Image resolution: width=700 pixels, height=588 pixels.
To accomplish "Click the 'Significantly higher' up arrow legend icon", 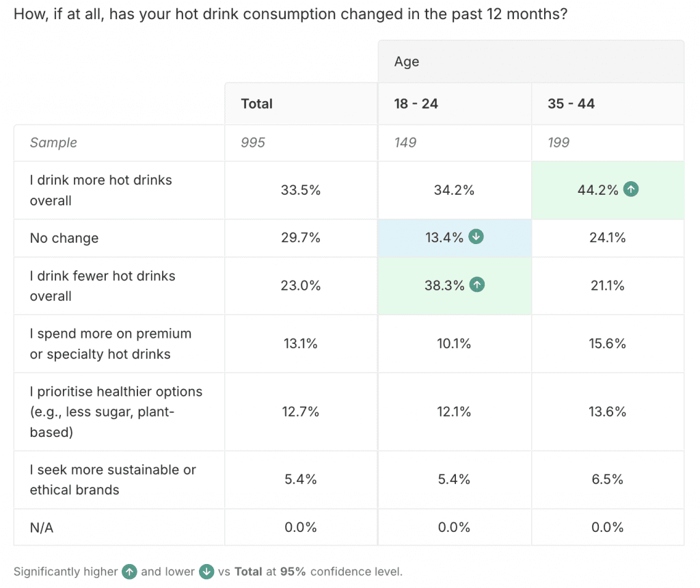I will click(x=129, y=572).
